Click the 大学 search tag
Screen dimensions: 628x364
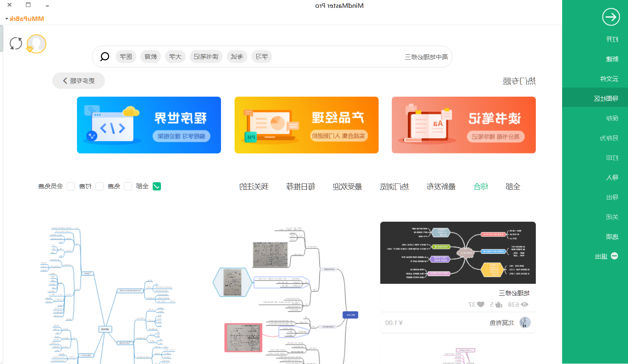click(175, 56)
